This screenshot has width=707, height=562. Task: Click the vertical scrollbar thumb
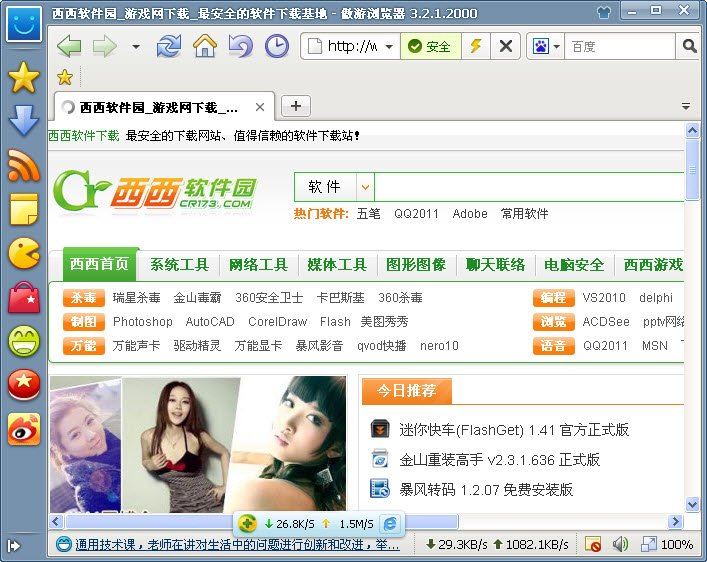pos(692,170)
